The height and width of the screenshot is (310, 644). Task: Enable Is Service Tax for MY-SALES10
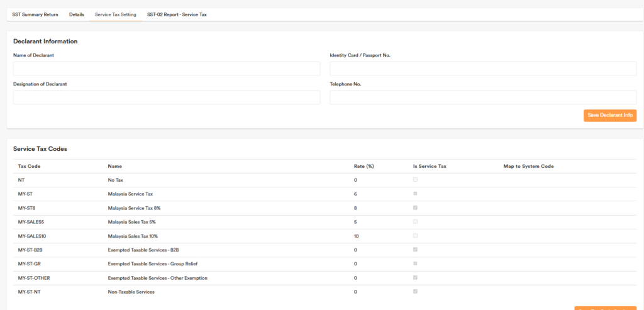coord(415,236)
